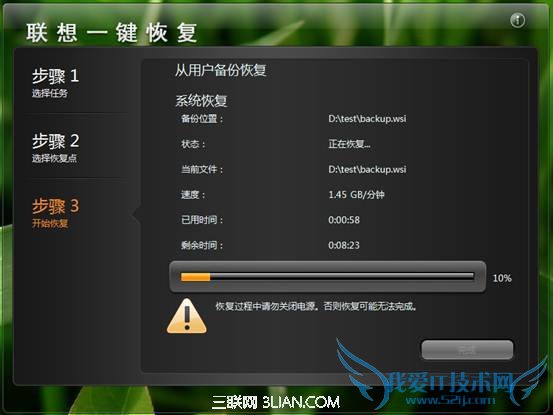Viewport: 553px width, 415px height.
Task: Click the 当前文件 path D:\test\backup.wsi
Action: click(367, 169)
